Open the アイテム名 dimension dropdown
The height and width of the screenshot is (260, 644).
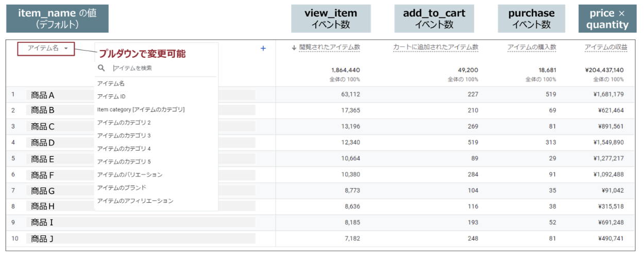click(x=46, y=48)
